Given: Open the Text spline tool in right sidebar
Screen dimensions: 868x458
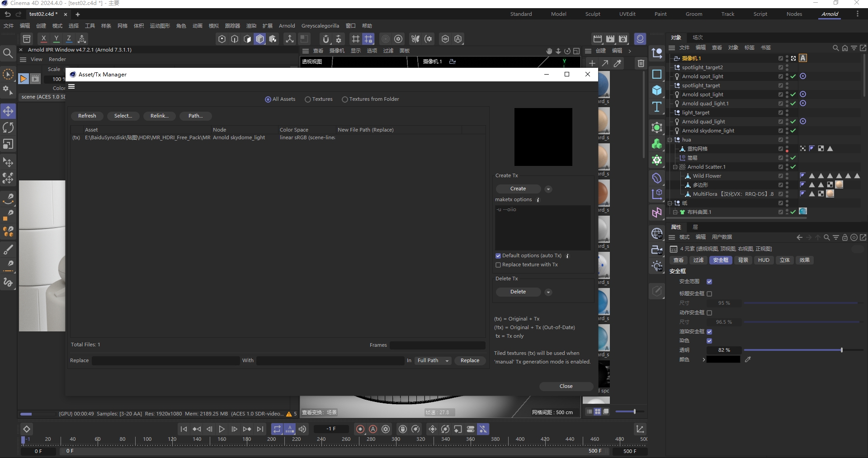Looking at the screenshot, I should pyautogui.click(x=657, y=107).
